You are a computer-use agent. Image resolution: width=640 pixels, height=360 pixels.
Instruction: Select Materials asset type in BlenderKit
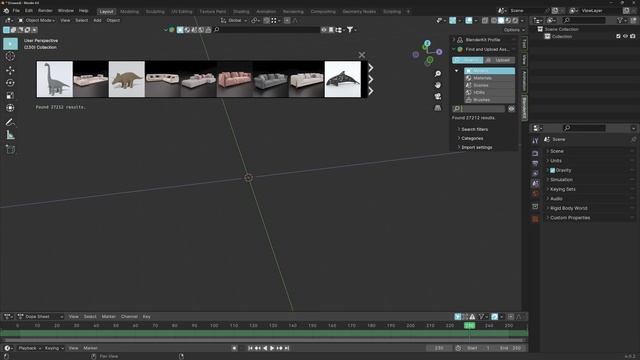(x=489, y=78)
